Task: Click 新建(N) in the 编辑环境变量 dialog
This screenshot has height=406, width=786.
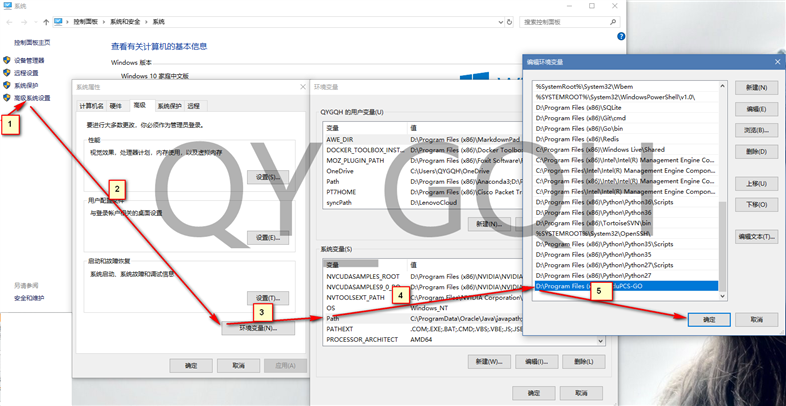Action: [756, 88]
